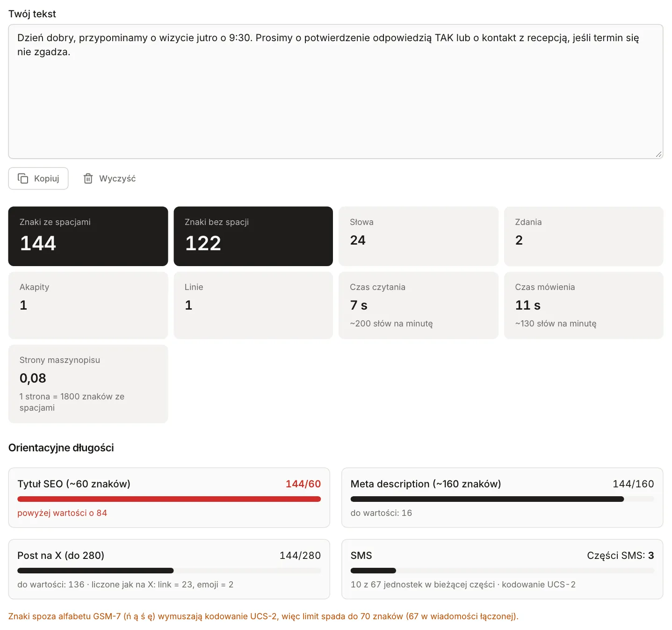Screen dimensions: 672x630
Task: Click the '~130 słów na minutę' note
Action: click(x=556, y=324)
